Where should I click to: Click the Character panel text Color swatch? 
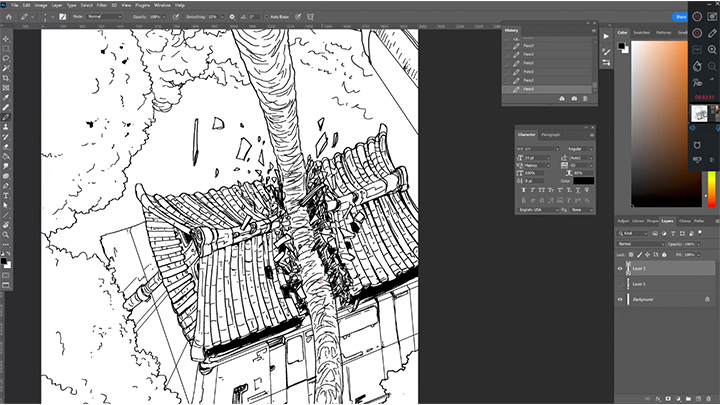click(x=583, y=181)
